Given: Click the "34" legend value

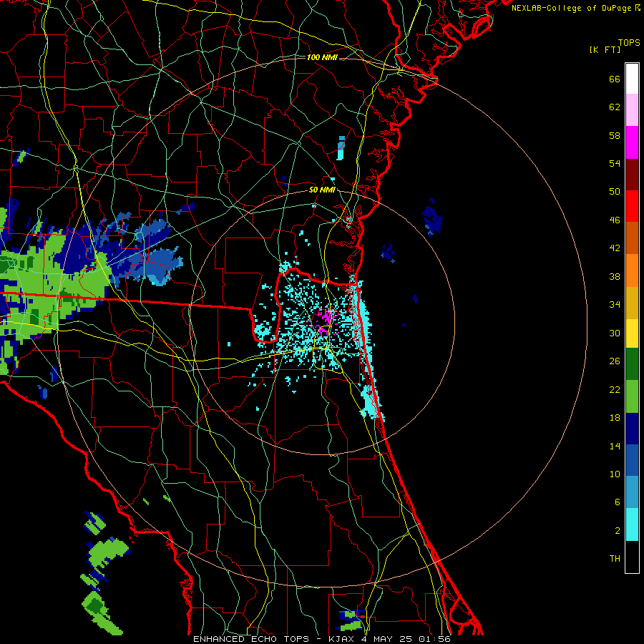Looking at the screenshot, I should point(615,305).
